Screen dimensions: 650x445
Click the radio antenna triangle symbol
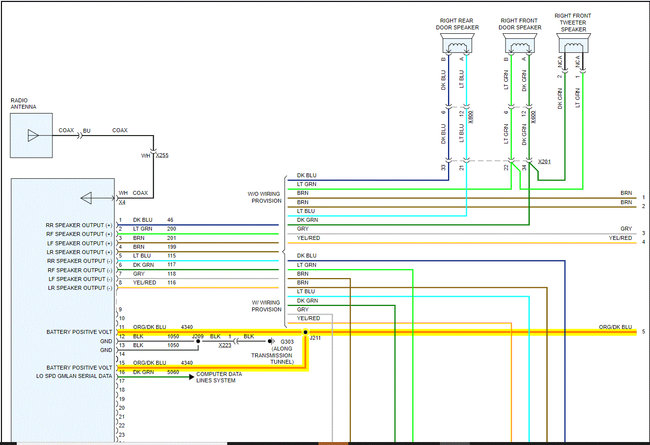pos(33,135)
